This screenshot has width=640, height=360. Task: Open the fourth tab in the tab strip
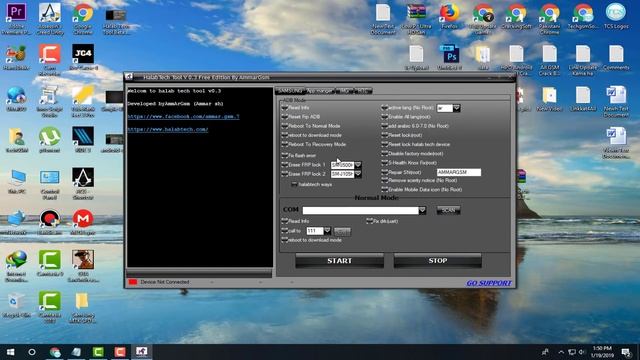[363, 91]
